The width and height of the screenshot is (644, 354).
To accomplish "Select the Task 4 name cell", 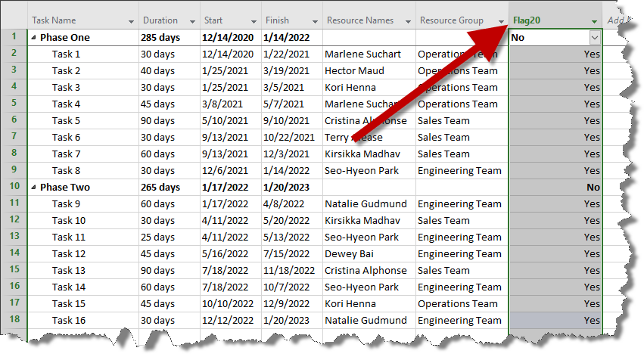I will tap(83, 104).
